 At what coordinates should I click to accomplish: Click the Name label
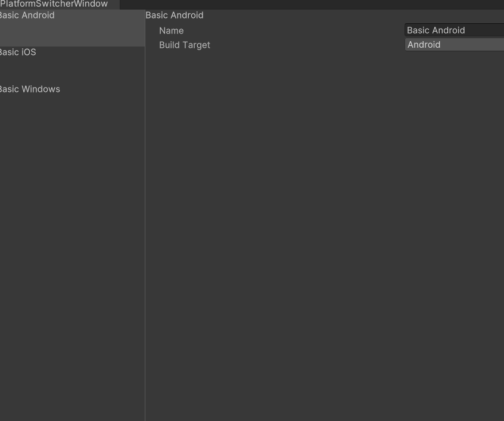[172, 31]
